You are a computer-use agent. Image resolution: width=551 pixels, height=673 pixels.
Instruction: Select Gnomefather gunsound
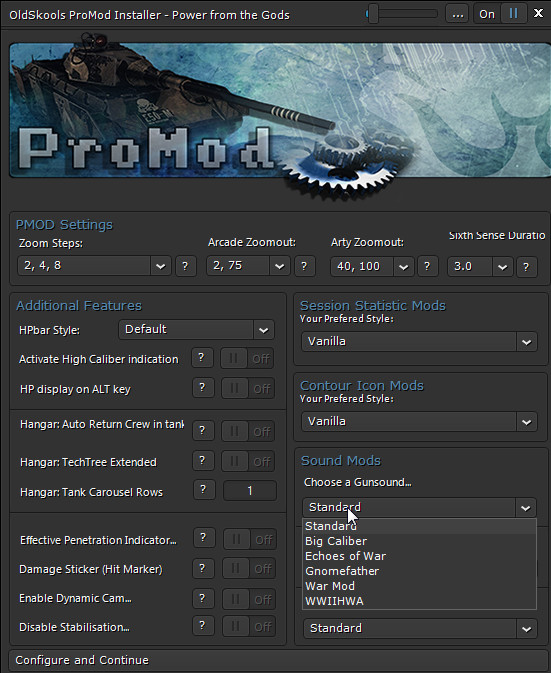click(x=419, y=571)
